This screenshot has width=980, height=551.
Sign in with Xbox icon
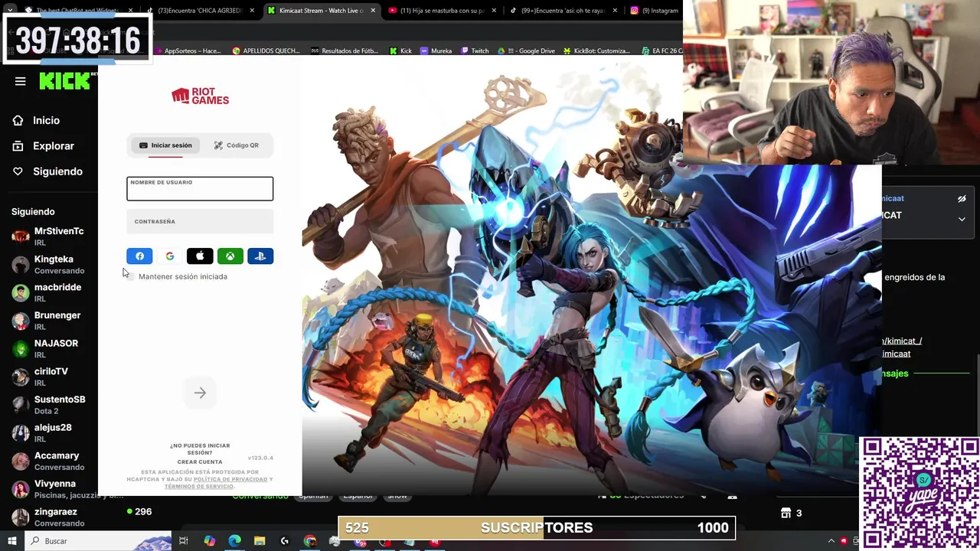pyautogui.click(x=230, y=256)
